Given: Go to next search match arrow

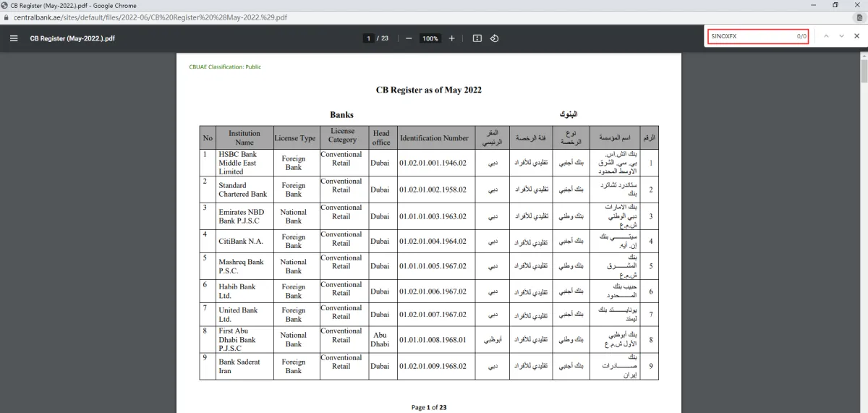Looking at the screenshot, I should click(841, 36).
